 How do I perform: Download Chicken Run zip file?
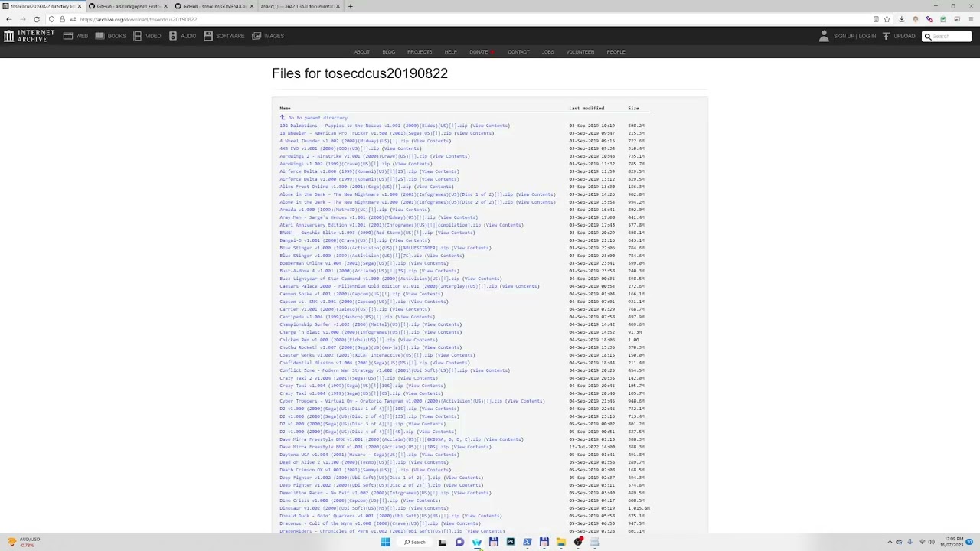338,340
